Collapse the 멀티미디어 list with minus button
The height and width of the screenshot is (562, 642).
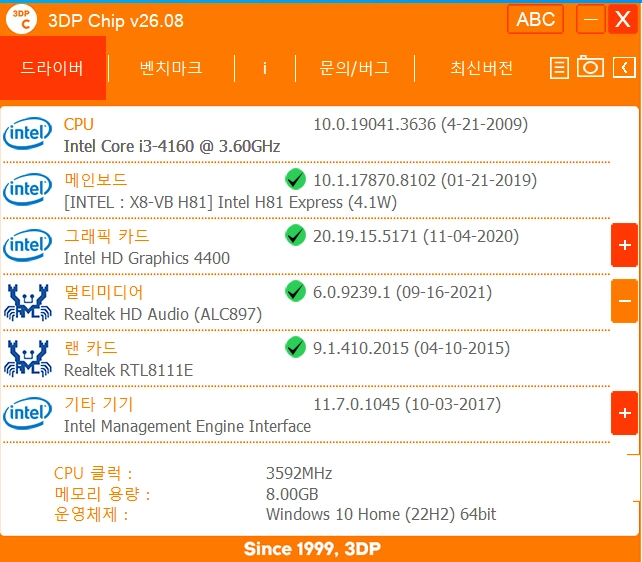pyautogui.click(x=624, y=301)
